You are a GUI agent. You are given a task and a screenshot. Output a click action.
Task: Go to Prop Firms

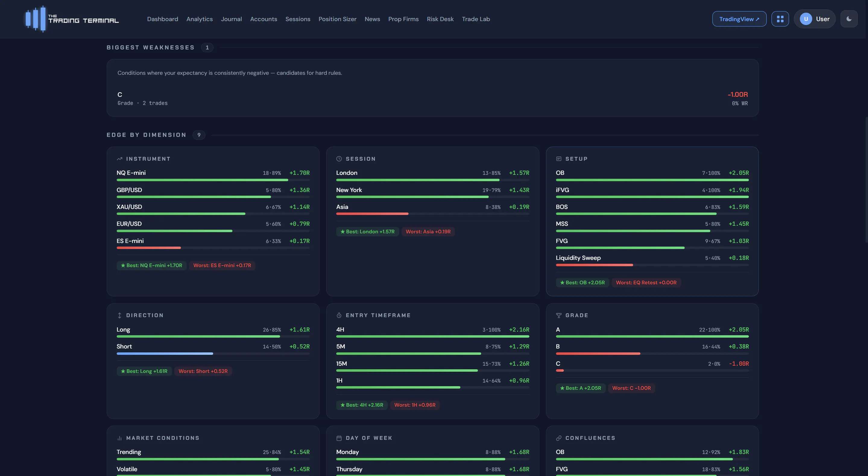(403, 19)
